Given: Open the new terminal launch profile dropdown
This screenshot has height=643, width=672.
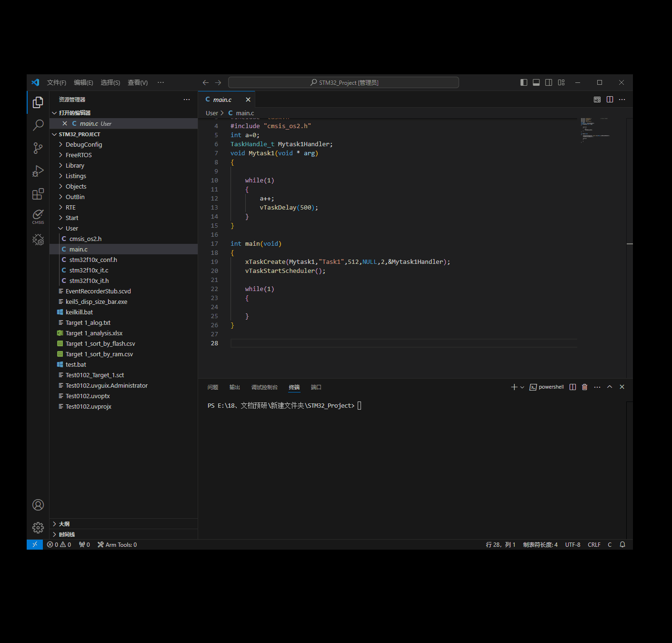Looking at the screenshot, I should click(522, 387).
